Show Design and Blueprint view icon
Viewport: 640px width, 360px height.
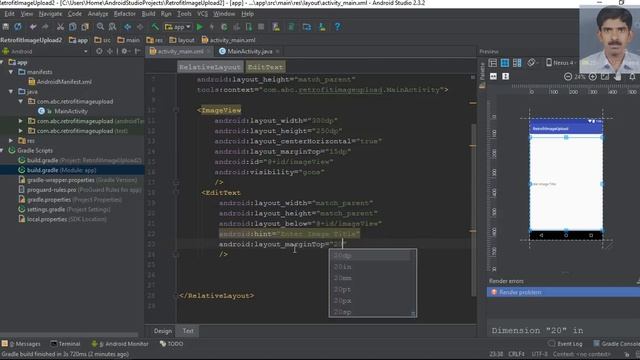517,63
